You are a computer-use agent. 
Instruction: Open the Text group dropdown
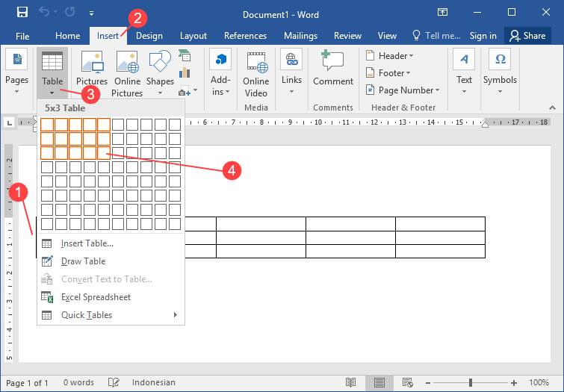464,72
